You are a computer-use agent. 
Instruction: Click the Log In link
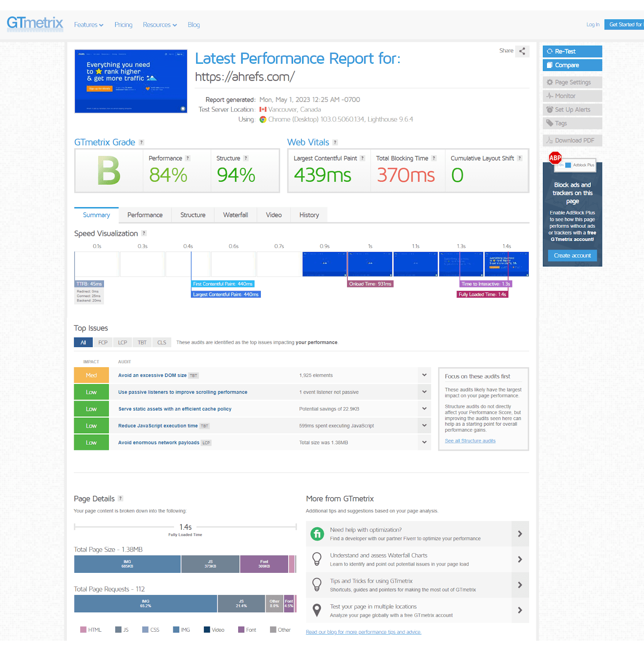click(593, 25)
